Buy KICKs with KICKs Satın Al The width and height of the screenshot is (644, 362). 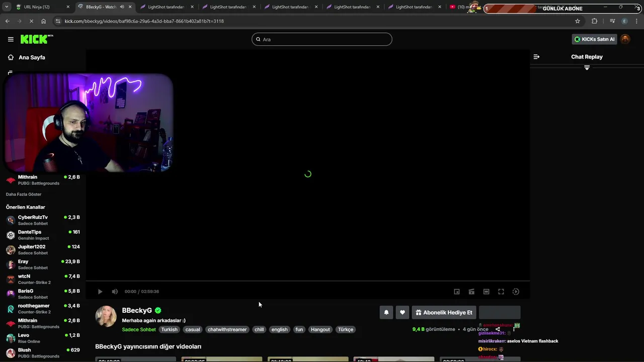click(595, 39)
